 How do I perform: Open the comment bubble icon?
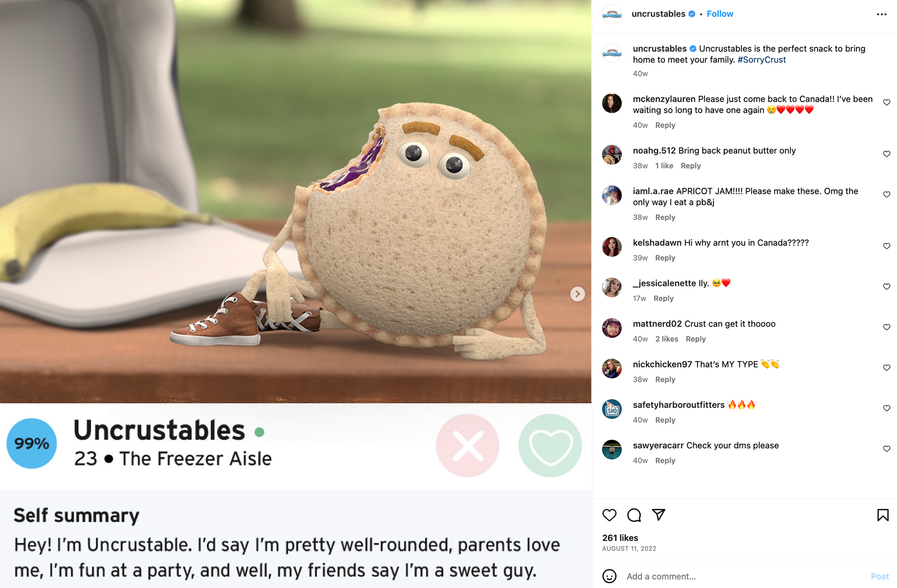click(634, 515)
